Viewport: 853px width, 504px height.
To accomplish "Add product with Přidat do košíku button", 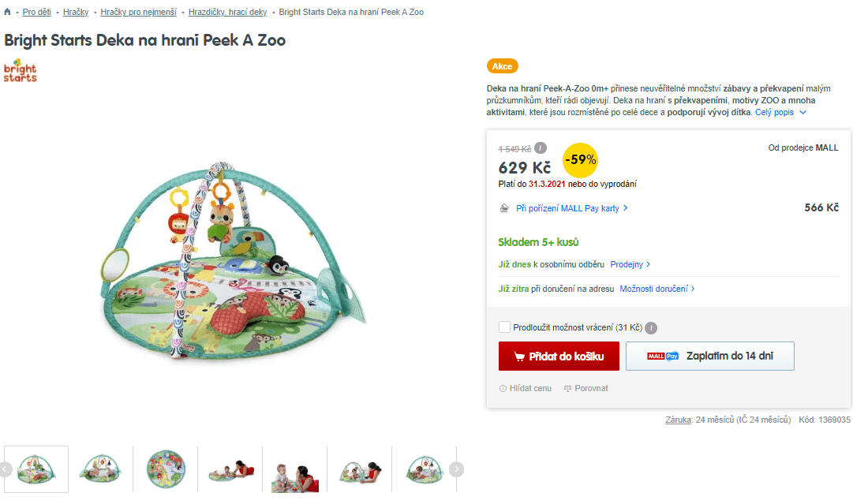I will point(559,357).
